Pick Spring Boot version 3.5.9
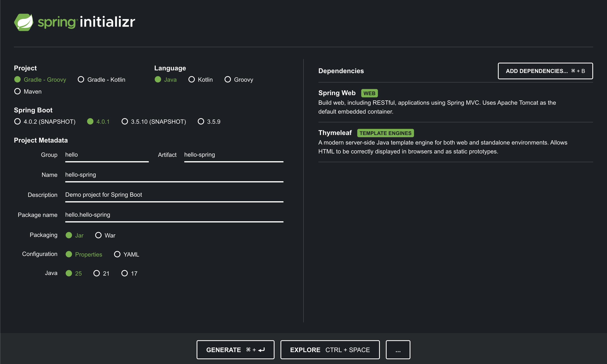 click(201, 121)
